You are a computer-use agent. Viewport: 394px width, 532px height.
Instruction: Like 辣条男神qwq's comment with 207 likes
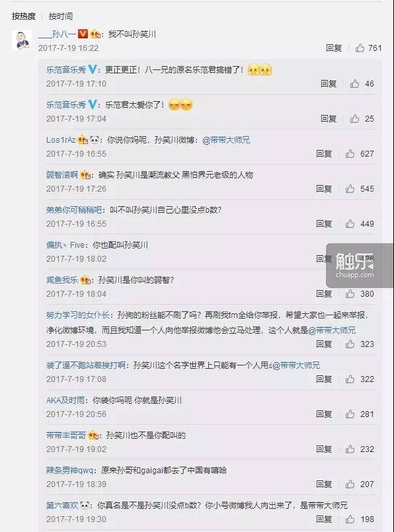click(x=350, y=484)
